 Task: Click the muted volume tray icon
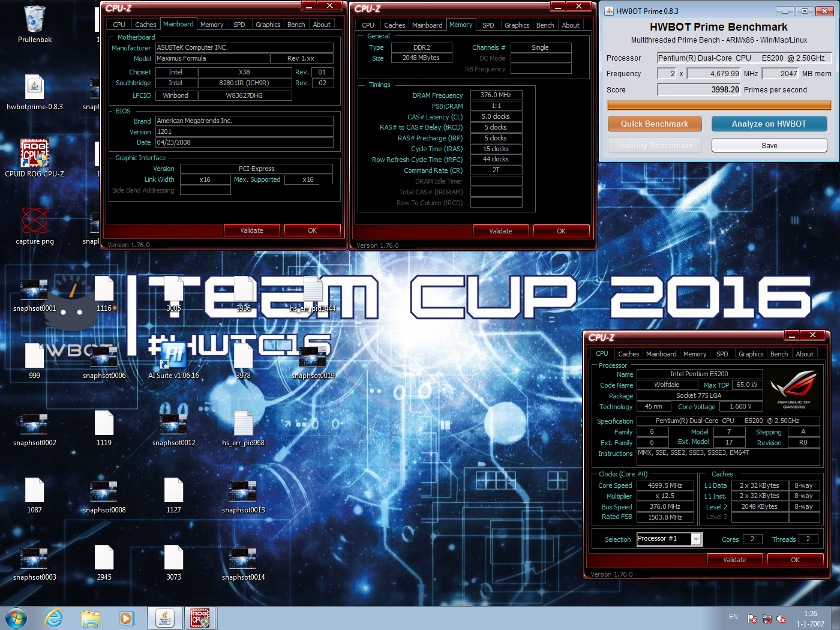pyautogui.click(x=781, y=619)
